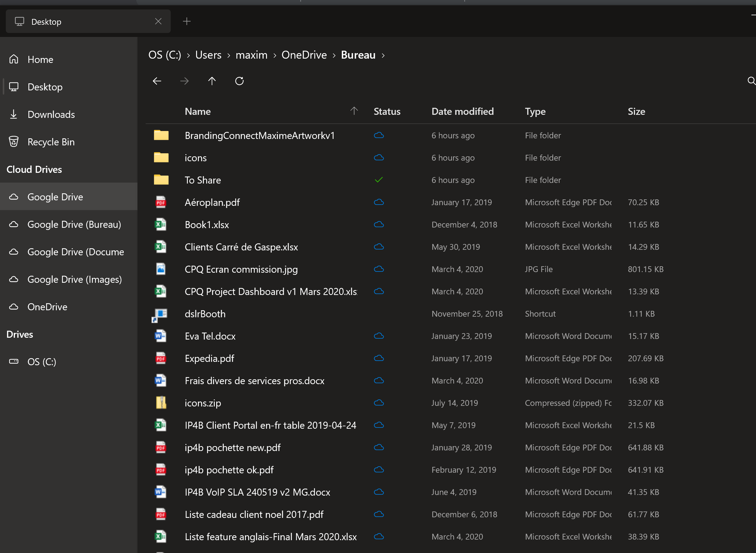Click dslrBooth shortcut icon
This screenshot has height=553, width=756.
(160, 315)
